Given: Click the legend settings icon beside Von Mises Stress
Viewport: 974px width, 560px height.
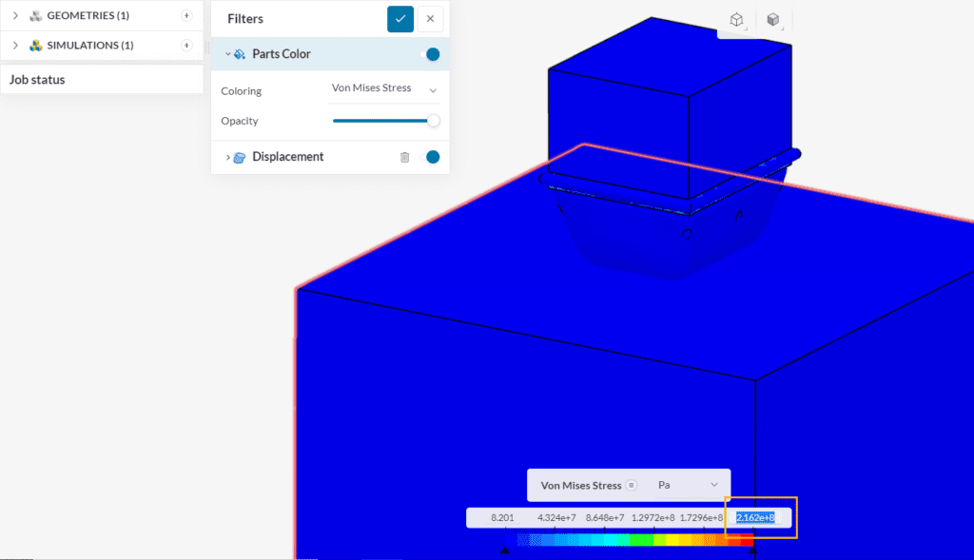Looking at the screenshot, I should (631, 485).
